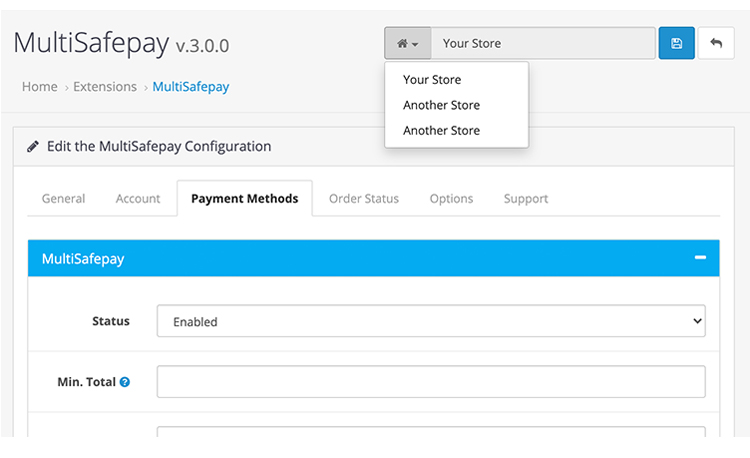The height and width of the screenshot is (458, 750).
Task: Open the Options tab
Action: (451, 198)
